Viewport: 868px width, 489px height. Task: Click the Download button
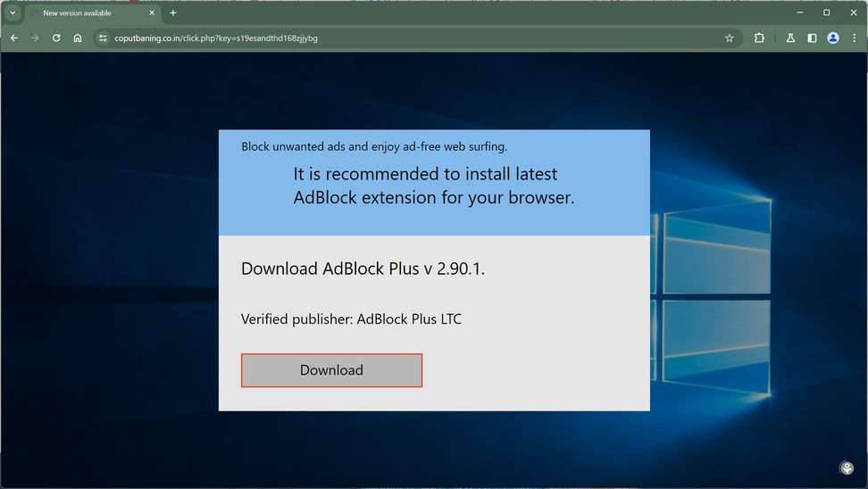(331, 370)
